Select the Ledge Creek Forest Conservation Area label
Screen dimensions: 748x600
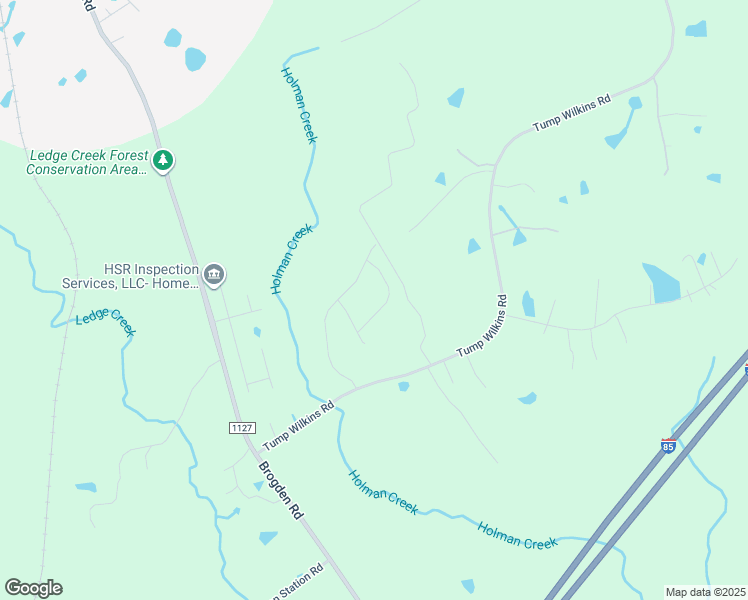87,163
